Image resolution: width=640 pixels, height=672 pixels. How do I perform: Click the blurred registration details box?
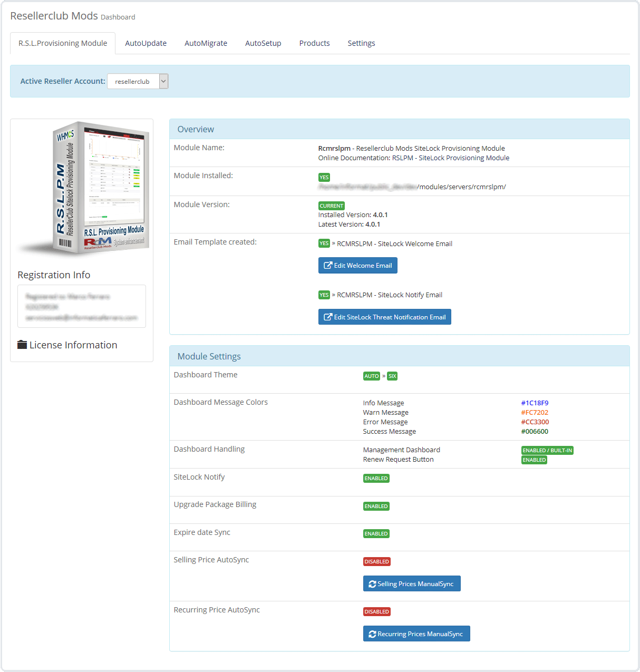[x=82, y=307]
